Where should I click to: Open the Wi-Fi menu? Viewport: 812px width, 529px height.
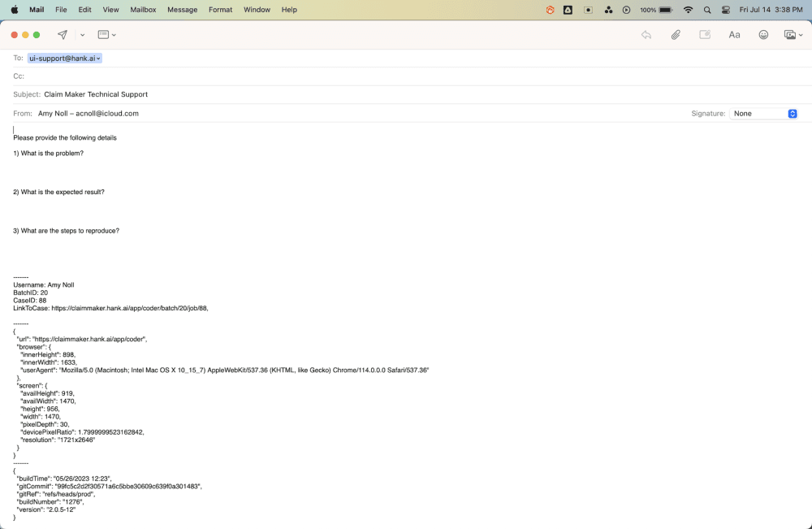pos(689,9)
